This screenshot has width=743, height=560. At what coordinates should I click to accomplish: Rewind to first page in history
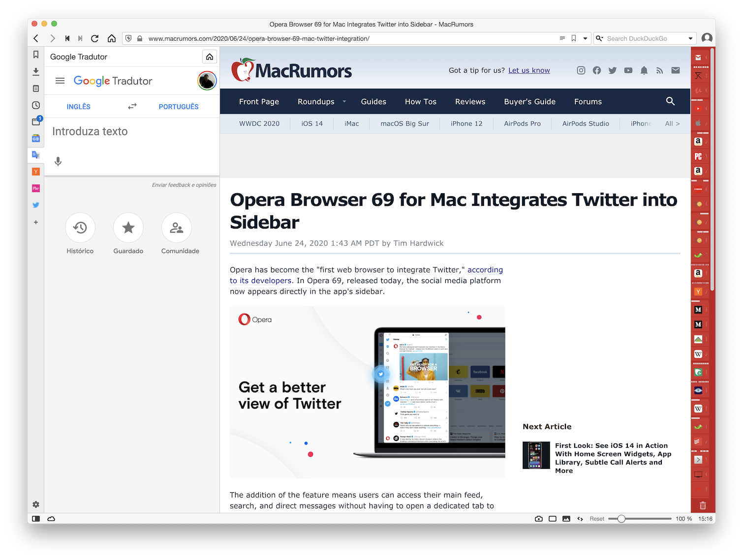point(67,38)
